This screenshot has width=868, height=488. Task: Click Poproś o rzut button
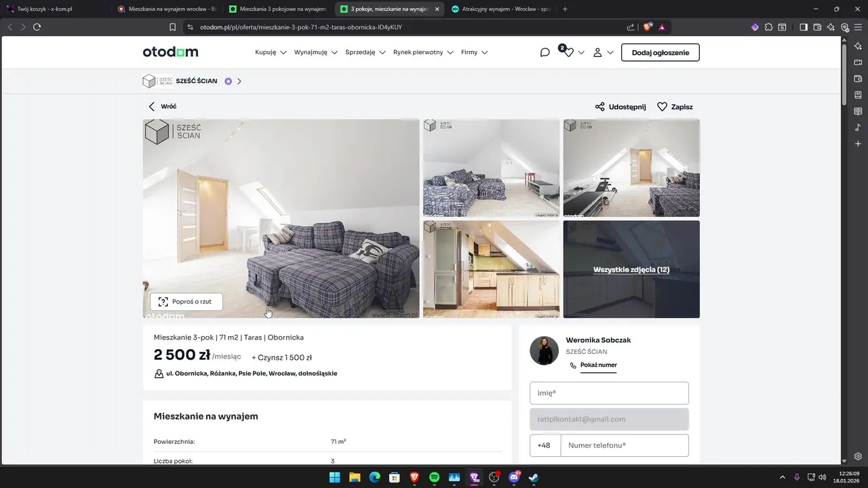[186, 302]
